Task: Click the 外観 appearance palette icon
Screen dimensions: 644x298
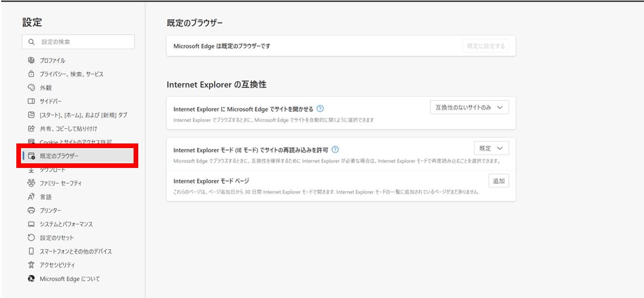Action: (x=31, y=88)
